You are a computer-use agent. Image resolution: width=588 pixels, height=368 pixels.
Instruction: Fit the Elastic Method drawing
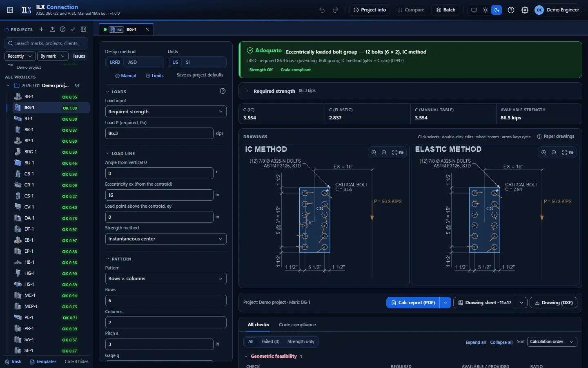tap(568, 153)
